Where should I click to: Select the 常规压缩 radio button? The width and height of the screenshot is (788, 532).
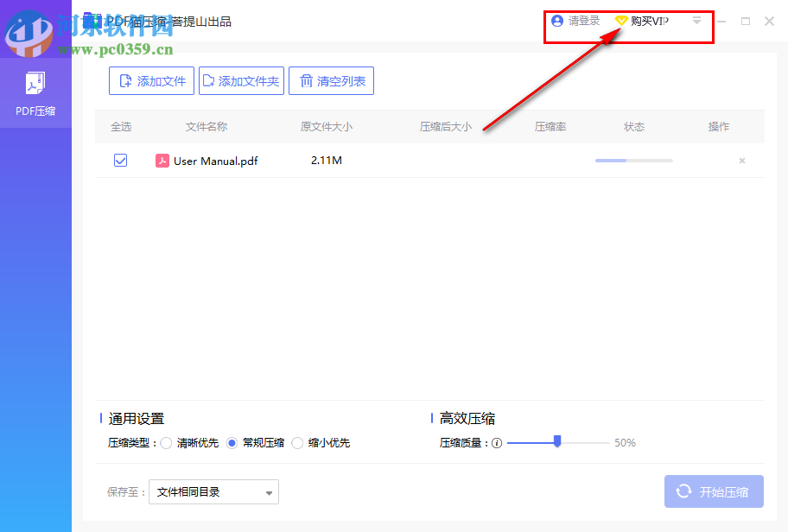[232, 443]
